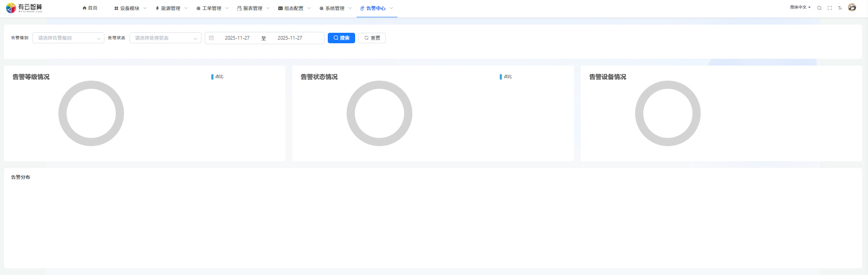Toggle 占比 legend in 告警状态情况 chart

pyautogui.click(x=506, y=76)
